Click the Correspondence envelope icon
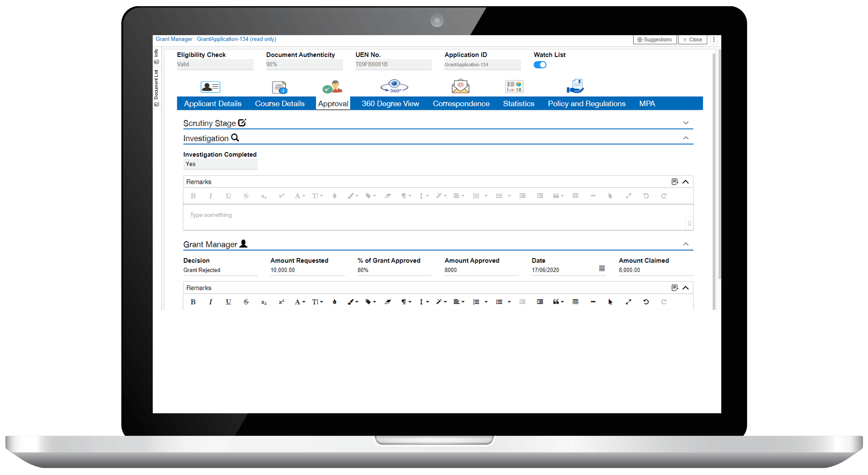Image resolution: width=868 pixels, height=475 pixels. click(460, 86)
